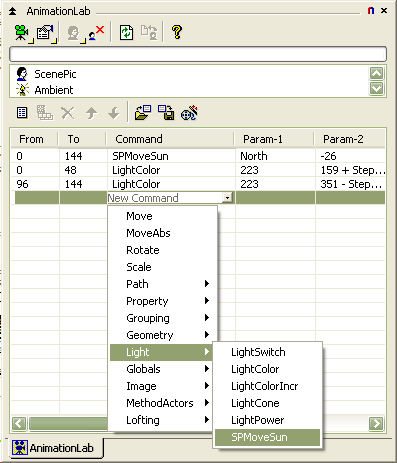Image resolution: width=397 pixels, height=463 pixels.
Task: Click the horizontal scrollbar thumb
Action: pyautogui.click(x=68, y=424)
